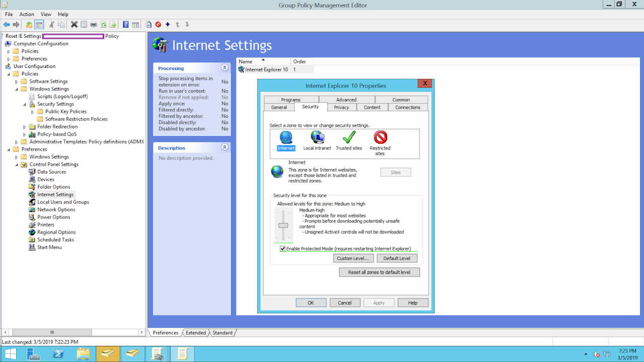The height and width of the screenshot is (362, 644).
Task: Open the Action menu
Action: (27, 15)
